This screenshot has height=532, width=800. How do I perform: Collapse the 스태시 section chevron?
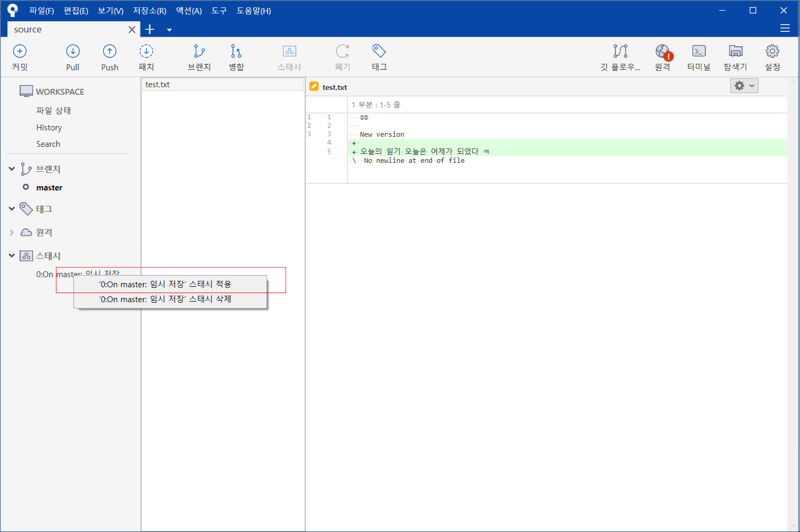(12, 255)
